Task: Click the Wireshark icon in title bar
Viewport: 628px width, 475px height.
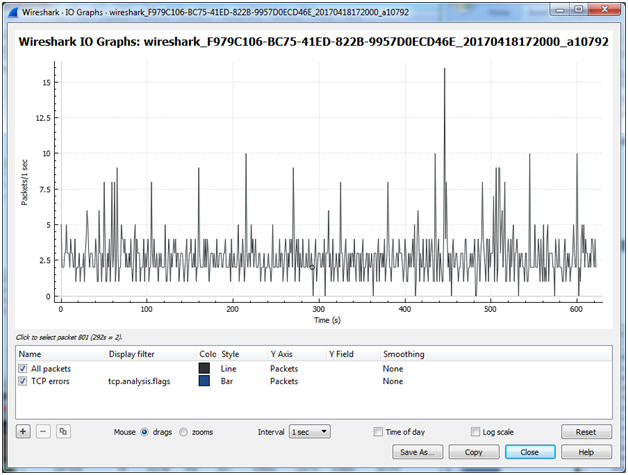Action: [12, 9]
